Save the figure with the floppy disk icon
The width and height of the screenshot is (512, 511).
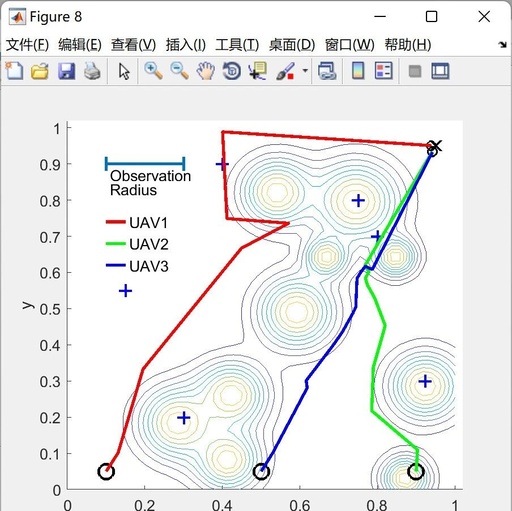[x=66, y=71]
